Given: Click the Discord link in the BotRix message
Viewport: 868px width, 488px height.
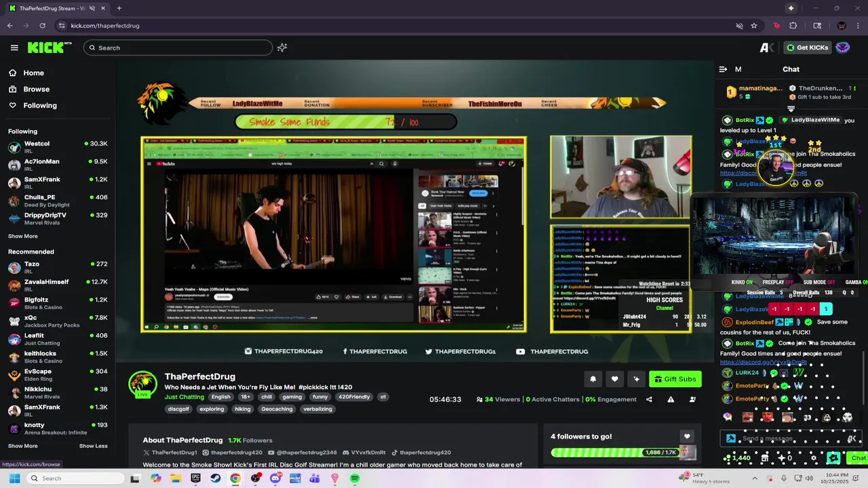Looking at the screenshot, I should point(764,362).
